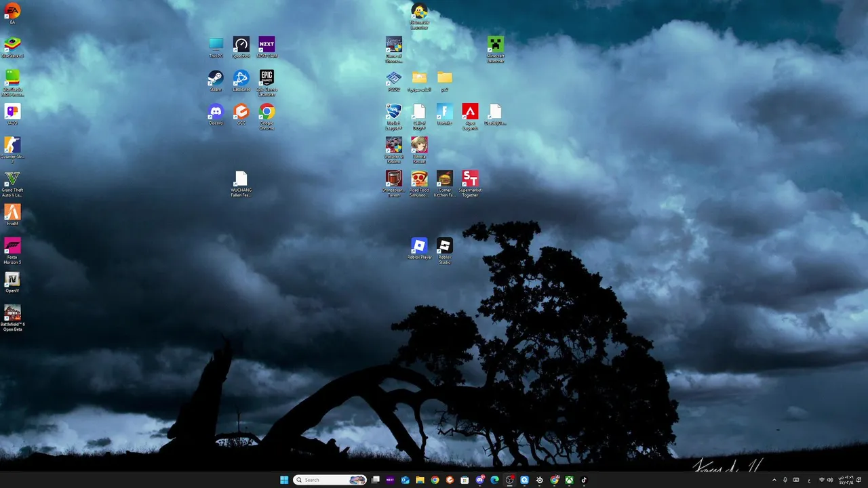Image resolution: width=868 pixels, height=488 pixels.
Task: Select the FiveM desktop shortcut
Action: (12, 215)
